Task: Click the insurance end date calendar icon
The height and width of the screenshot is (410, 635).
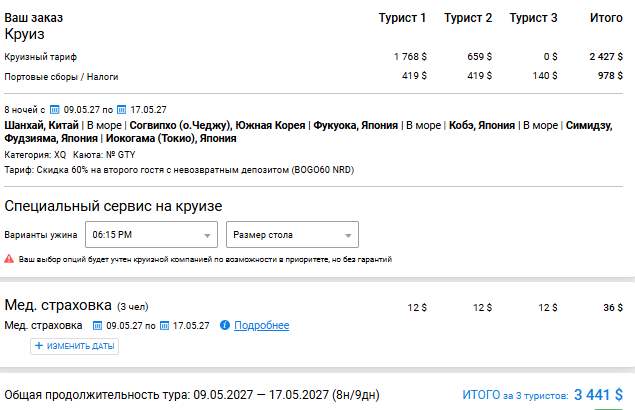Action: (164, 326)
